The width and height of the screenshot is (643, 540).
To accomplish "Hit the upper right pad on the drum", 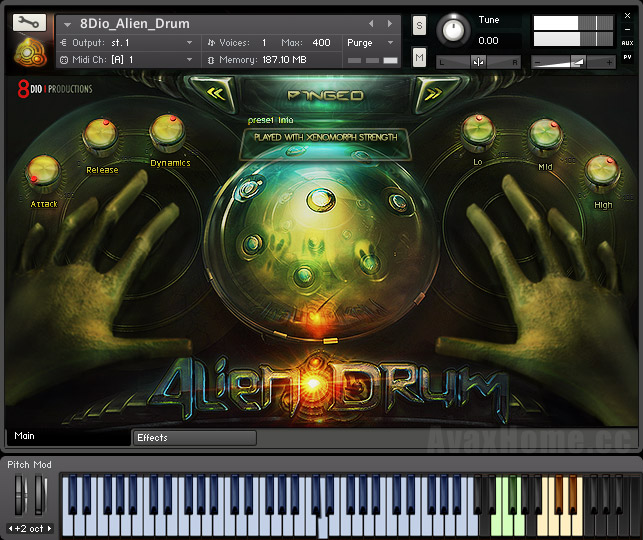I will (398, 201).
